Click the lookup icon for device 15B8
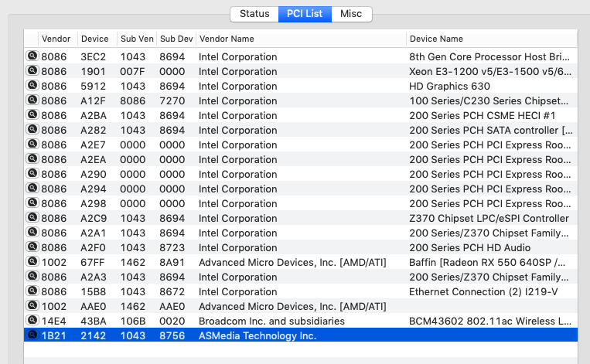Viewport: 590px width, 364px height. [x=32, y=291]
